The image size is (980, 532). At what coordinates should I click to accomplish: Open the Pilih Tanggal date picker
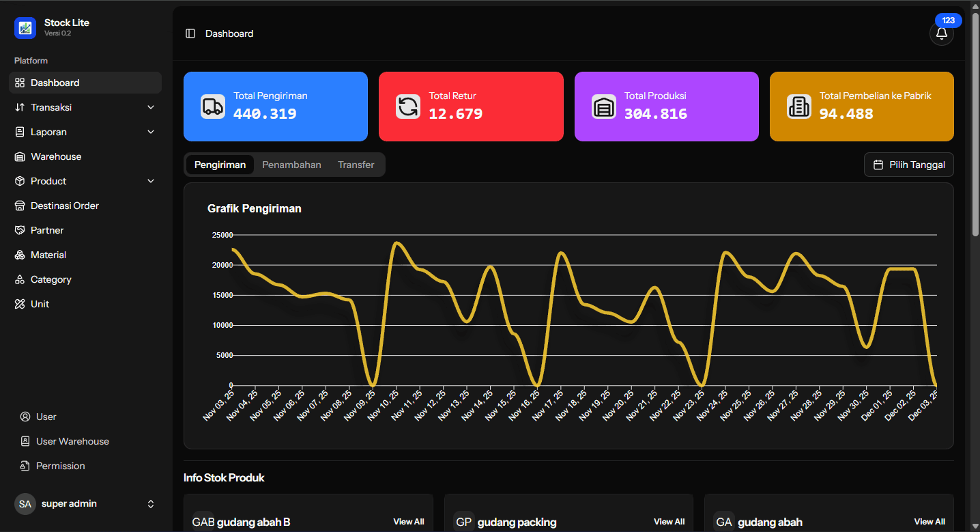[x=908, y=165]
